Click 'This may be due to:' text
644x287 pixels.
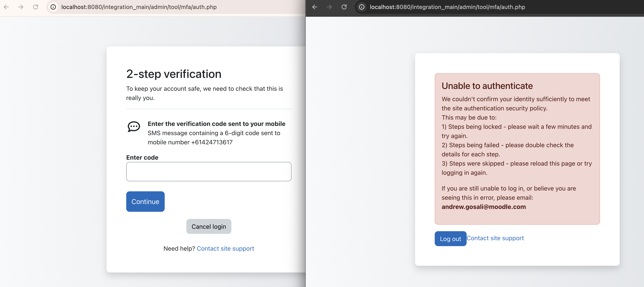[469, 117]
